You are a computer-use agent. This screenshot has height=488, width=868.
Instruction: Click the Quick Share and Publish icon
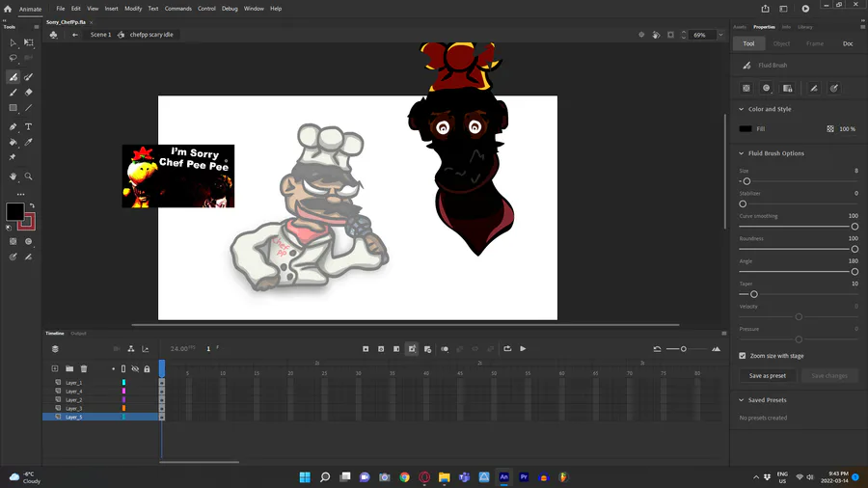click(x=765, y=9)
